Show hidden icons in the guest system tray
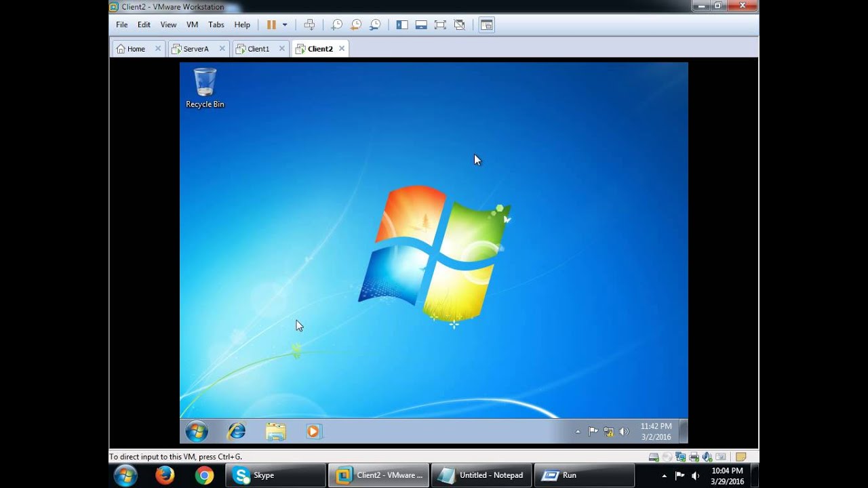The image size is (868, 488). [578, 432]
